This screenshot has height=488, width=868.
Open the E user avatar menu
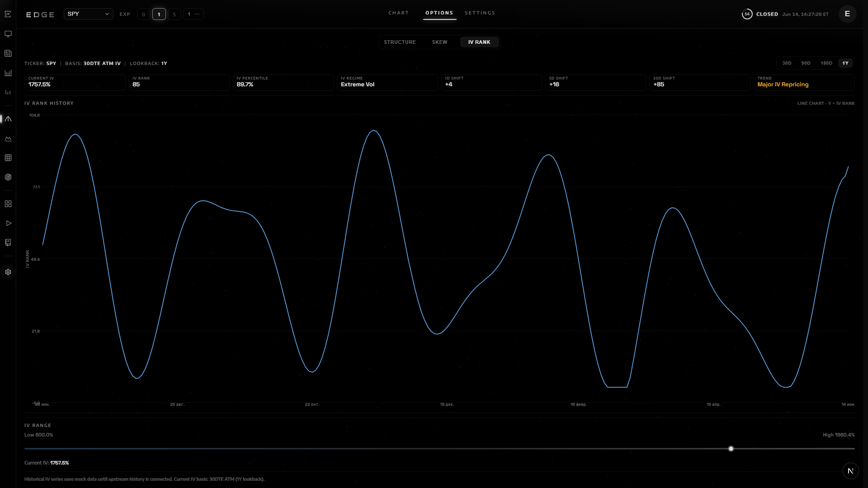(848, 14)
